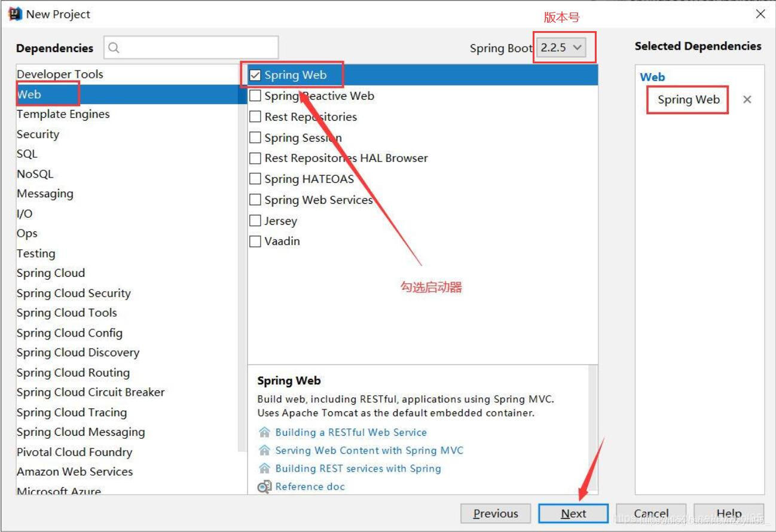776x532 pixels.
Task: Tick the Jersey checkbox
Action: coord(255,221)
